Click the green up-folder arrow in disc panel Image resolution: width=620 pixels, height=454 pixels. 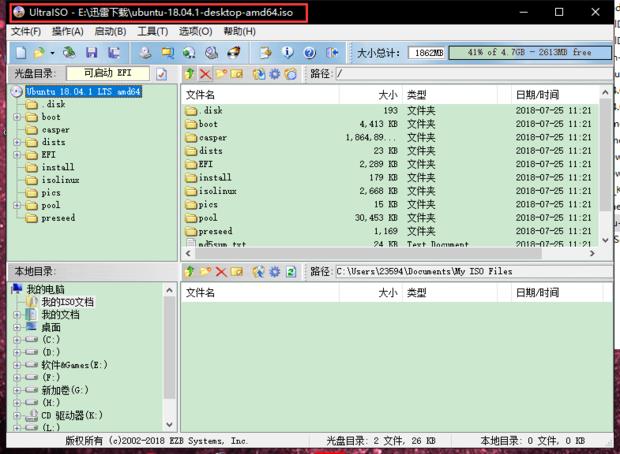(189, 74)
